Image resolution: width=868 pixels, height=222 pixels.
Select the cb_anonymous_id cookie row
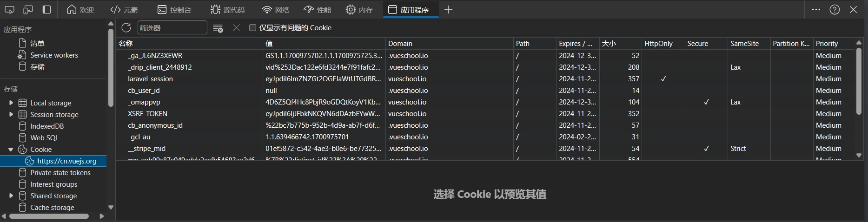(485, 125)
